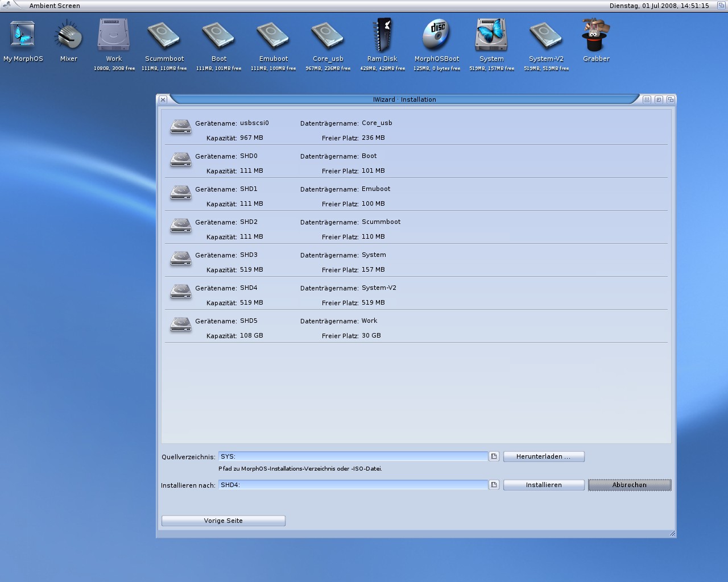Open the Ram Disk desktop icon
This screenshot has height=582, width=728.
pos(382,35)
